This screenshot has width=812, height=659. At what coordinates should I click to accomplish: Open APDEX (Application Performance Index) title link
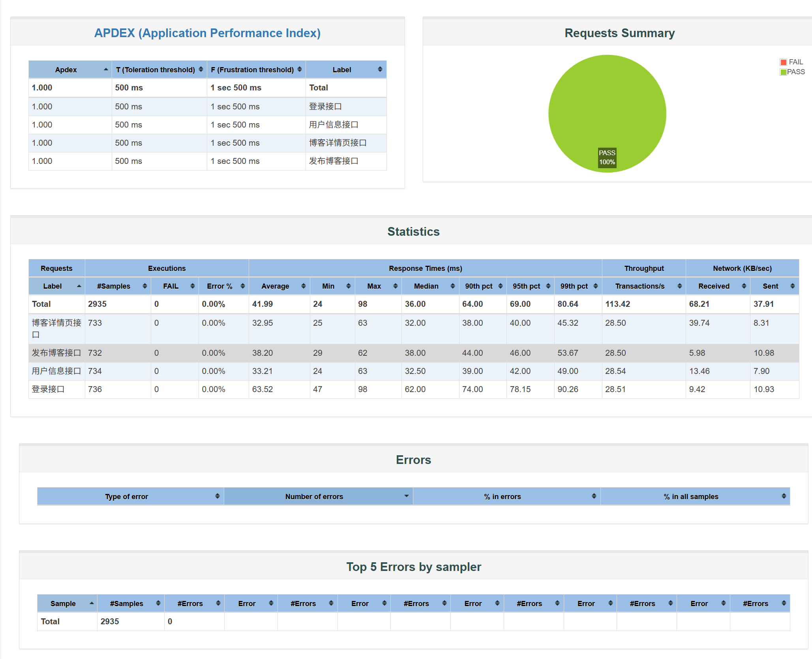(x=207, y=33)
